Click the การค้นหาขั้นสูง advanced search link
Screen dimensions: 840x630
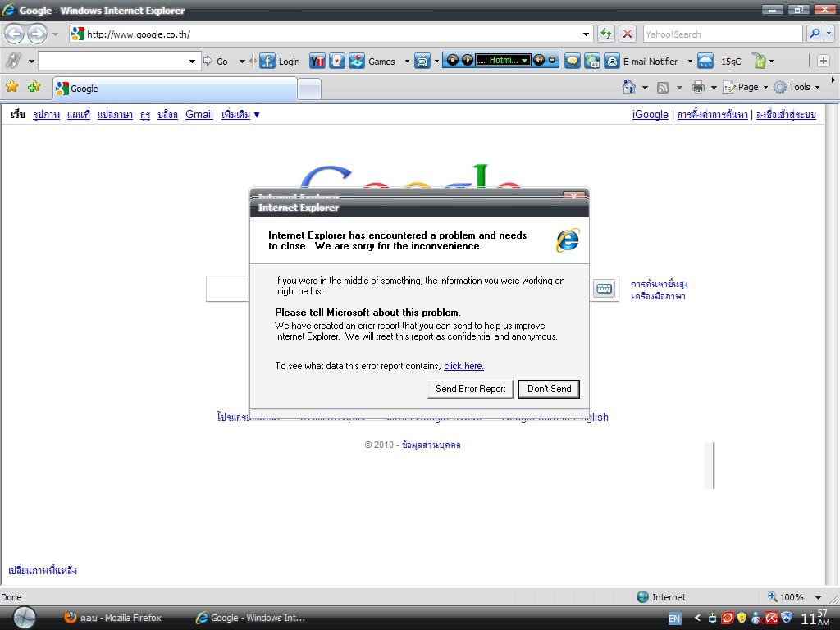[660, 284]
